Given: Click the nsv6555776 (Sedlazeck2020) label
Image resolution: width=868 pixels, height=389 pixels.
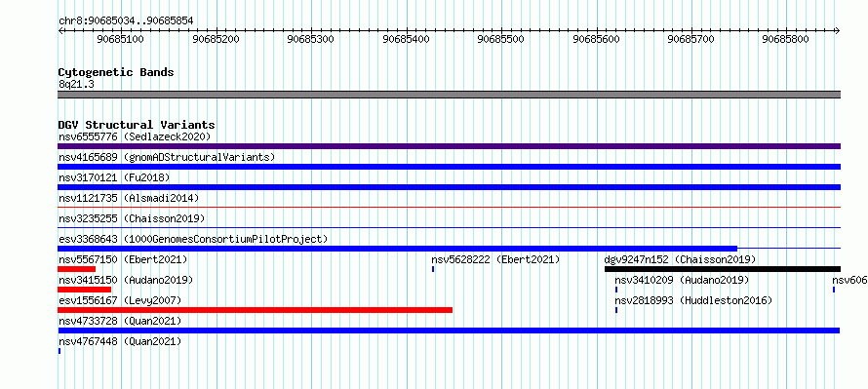Looking at the screenshot, I should coord(135,136).
